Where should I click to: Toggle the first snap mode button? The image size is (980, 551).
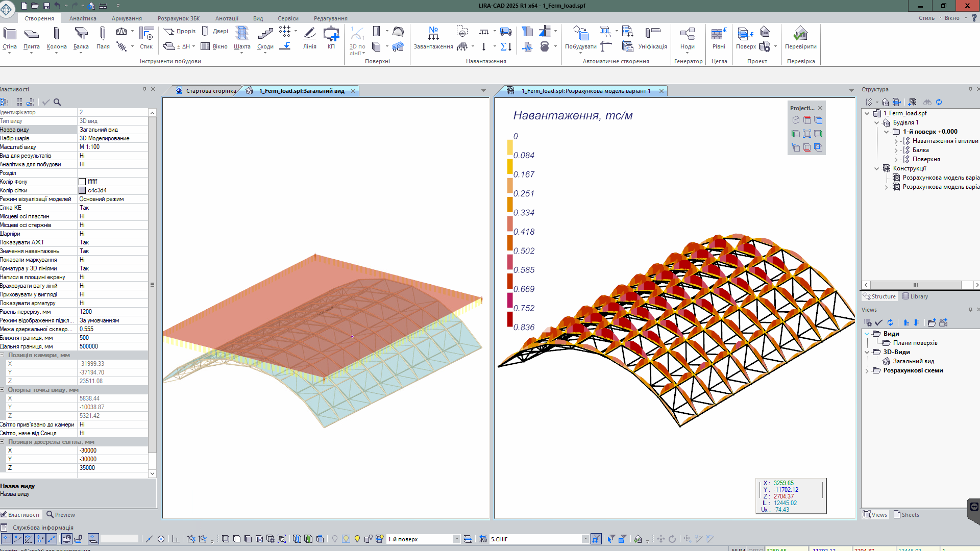point(6,539)
